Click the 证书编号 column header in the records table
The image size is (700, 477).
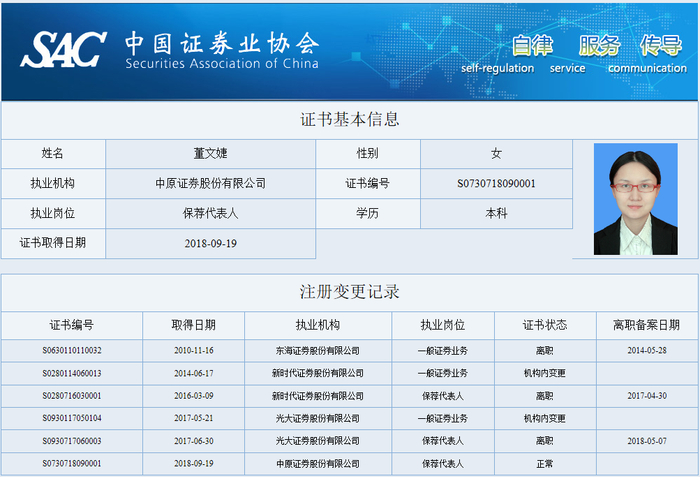click(71, 325)
